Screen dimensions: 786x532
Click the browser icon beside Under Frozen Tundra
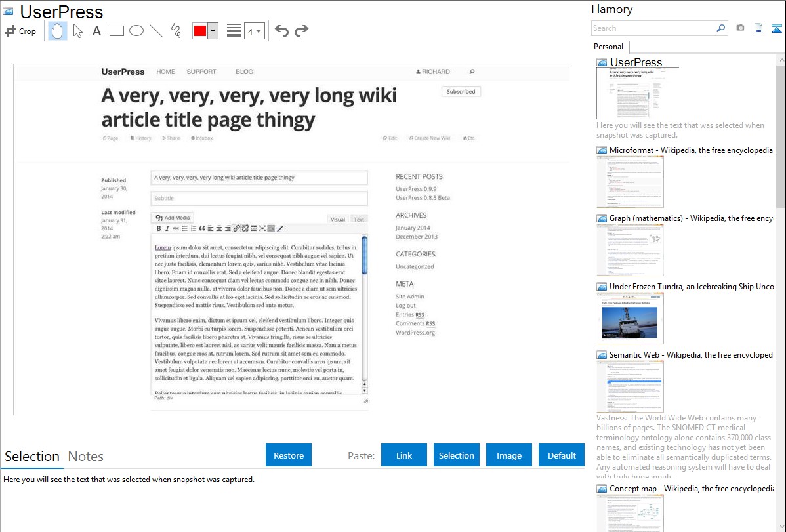tap(602, 286)
